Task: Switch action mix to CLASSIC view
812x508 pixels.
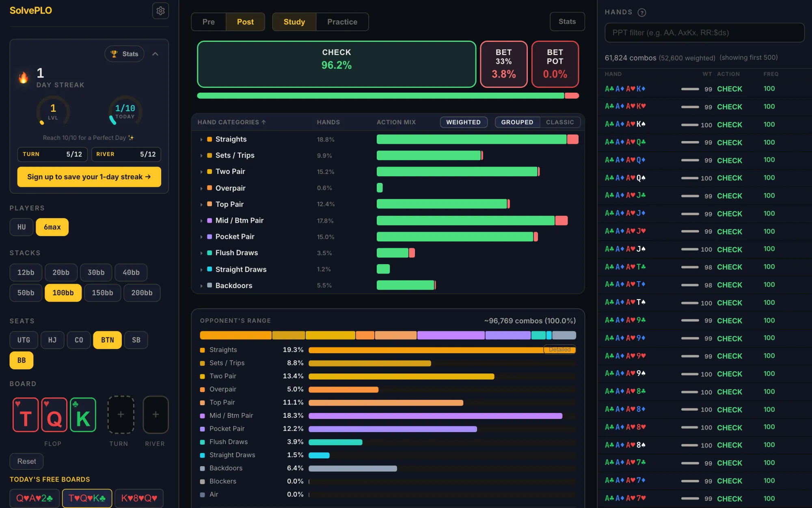Action: 560,122
